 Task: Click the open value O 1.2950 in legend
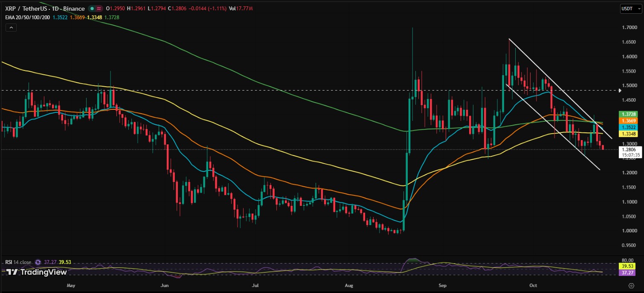[x=115, y=9]
